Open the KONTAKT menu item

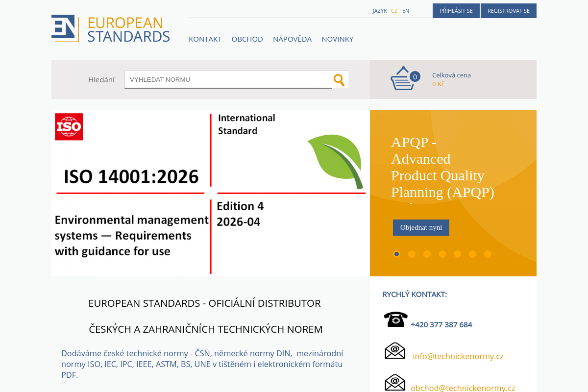205,39
